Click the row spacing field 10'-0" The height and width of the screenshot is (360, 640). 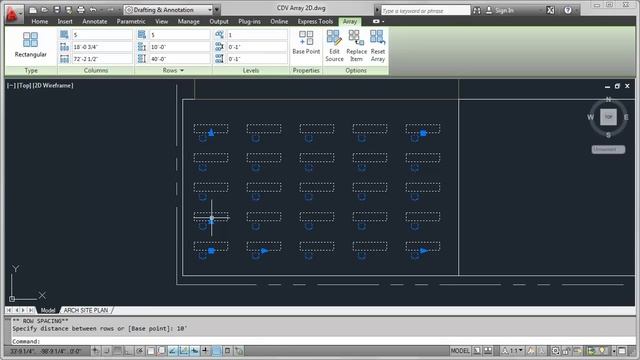180,47
